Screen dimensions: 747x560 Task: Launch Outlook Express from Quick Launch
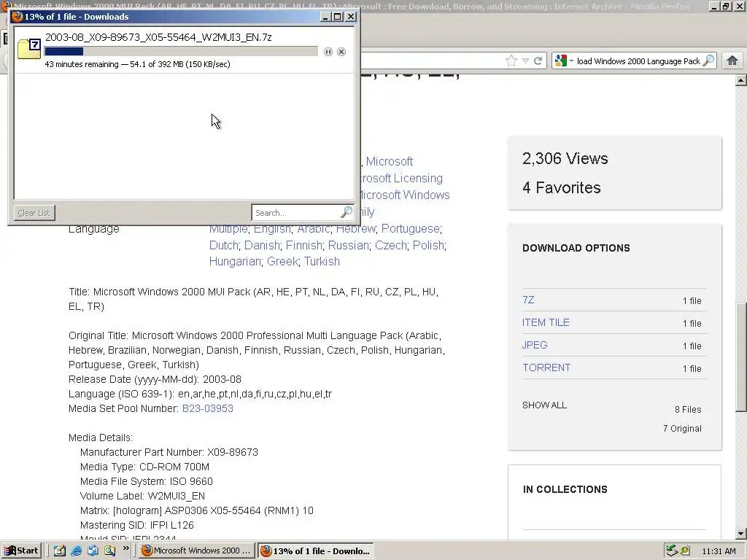pos(93,551)
